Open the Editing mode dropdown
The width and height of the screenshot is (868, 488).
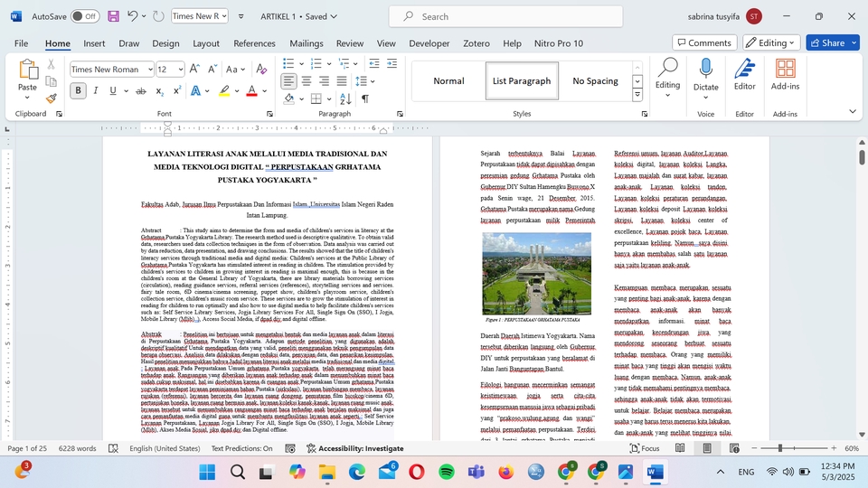point(771,42)
